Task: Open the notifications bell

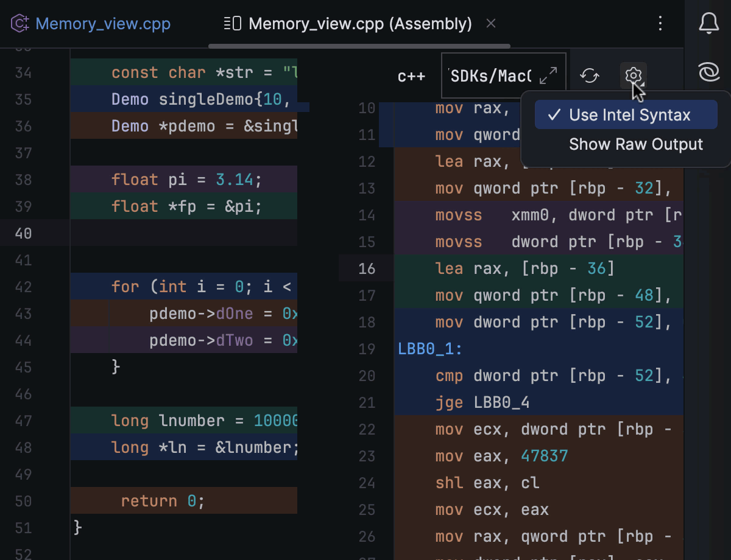Action: point(708,24)
